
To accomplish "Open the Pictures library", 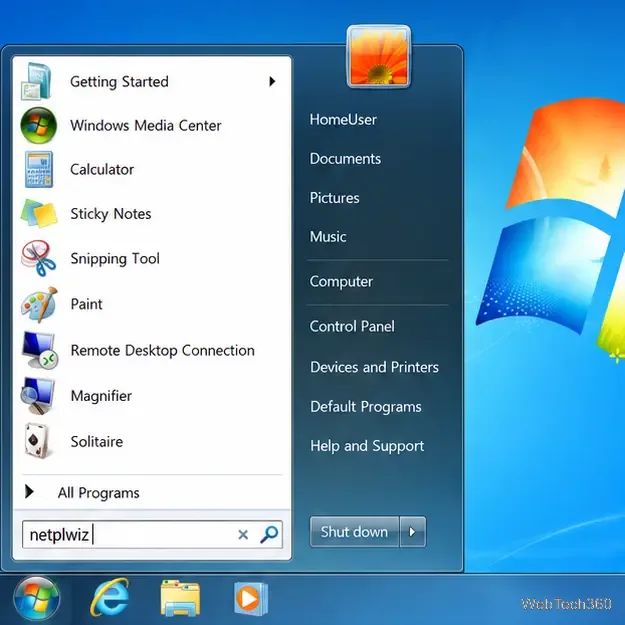I will (334, 198).
